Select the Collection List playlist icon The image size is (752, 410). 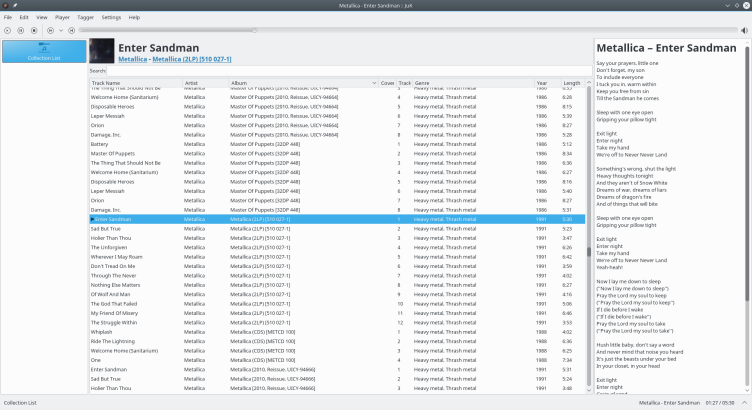click(44, 52)
